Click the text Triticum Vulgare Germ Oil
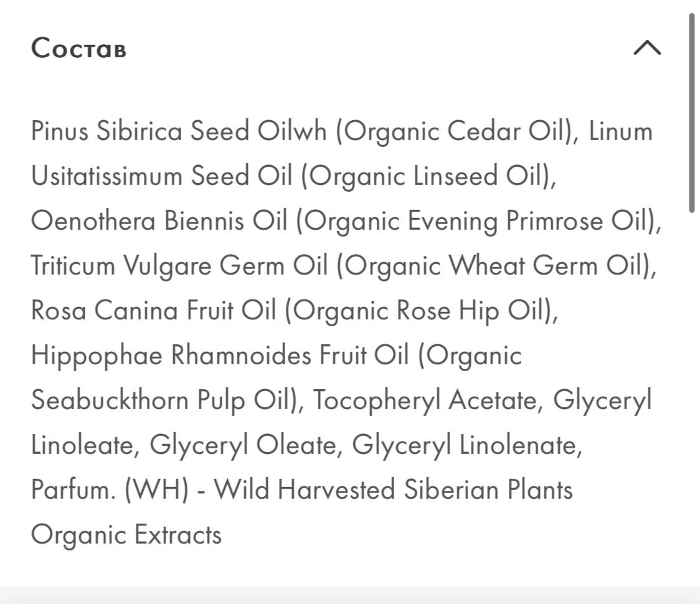The width and height of the screenshot is (700, 604). [179, 266]
